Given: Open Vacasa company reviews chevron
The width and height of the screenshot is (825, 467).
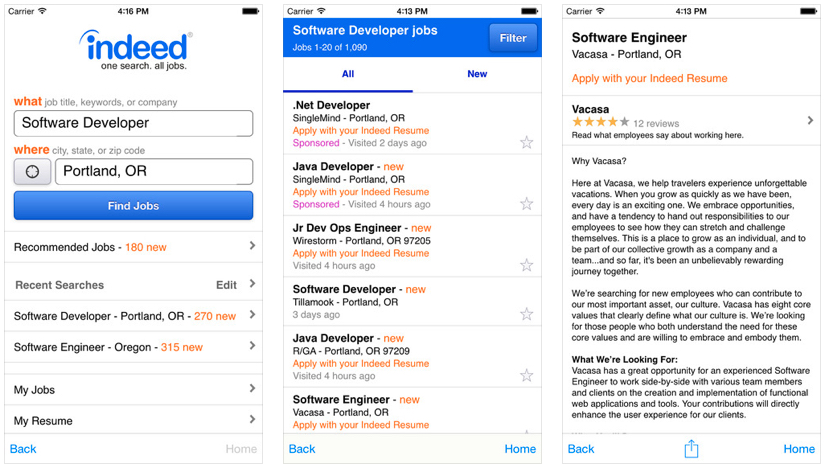Looking at the screenshot, I should pyautogui.click(x=810, y=120).
